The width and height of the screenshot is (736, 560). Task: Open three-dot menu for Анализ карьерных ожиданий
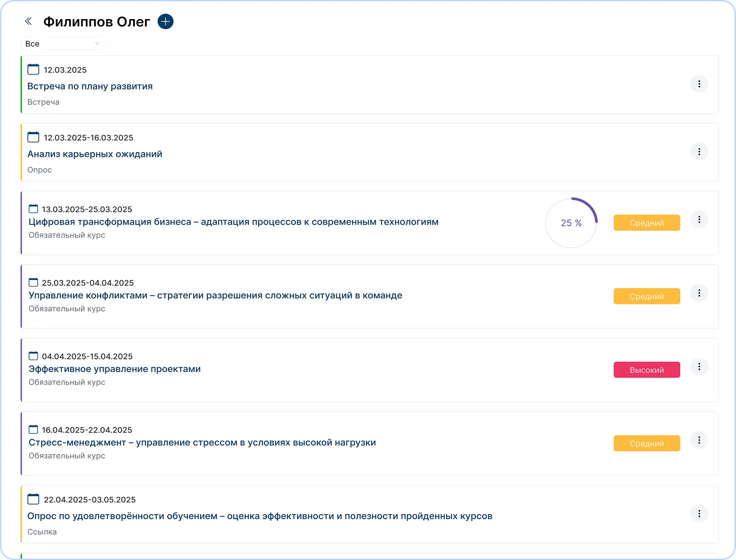pyautogui.click(x=699, y=152)
